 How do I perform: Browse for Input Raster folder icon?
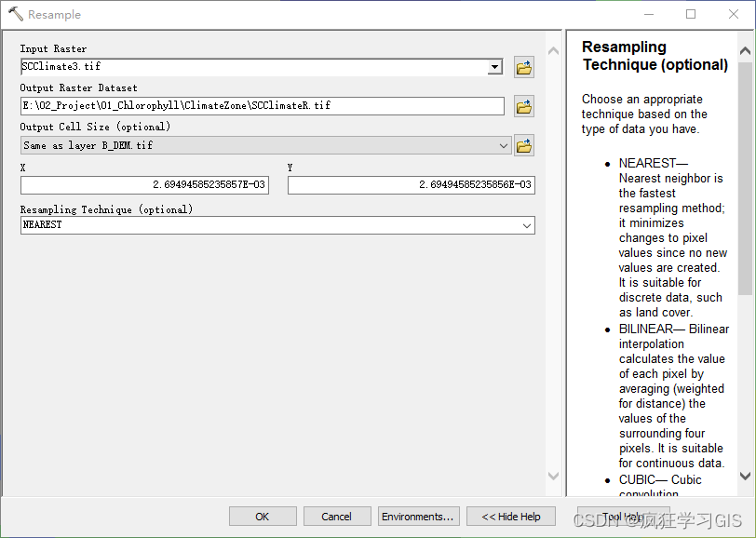click(523, 68)
